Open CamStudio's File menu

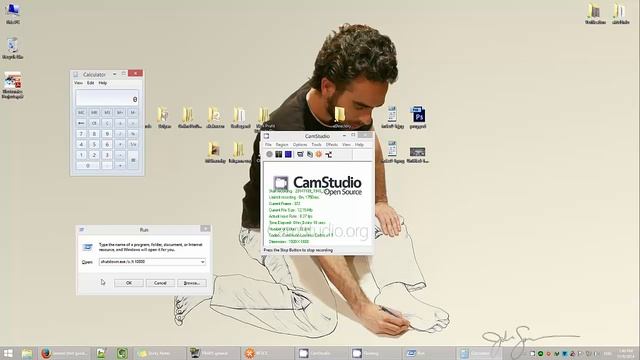point(268,145)
